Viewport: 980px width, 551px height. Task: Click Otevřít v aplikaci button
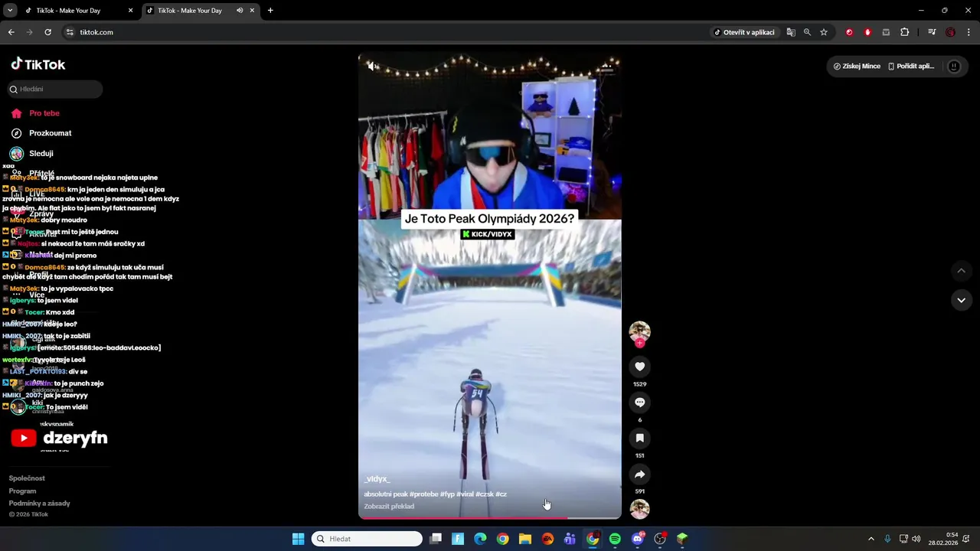coord(744,32)
